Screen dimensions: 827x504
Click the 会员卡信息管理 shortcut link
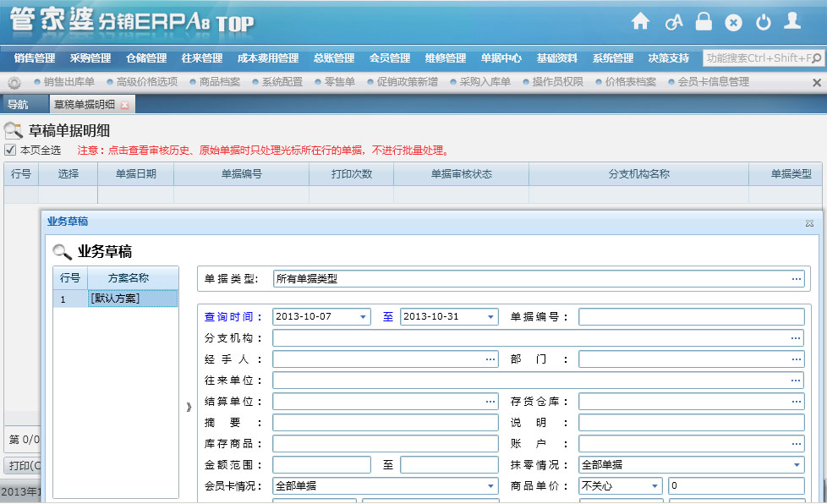[x=713, y=82]
